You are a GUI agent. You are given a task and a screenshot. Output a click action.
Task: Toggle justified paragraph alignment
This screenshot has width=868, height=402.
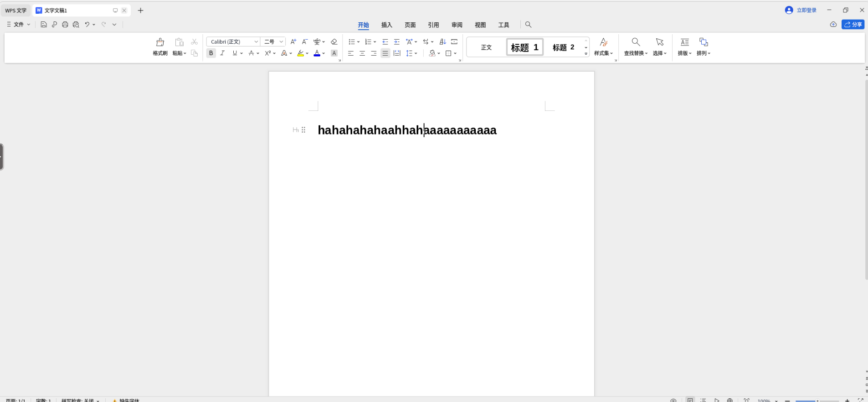click(385, 53)
